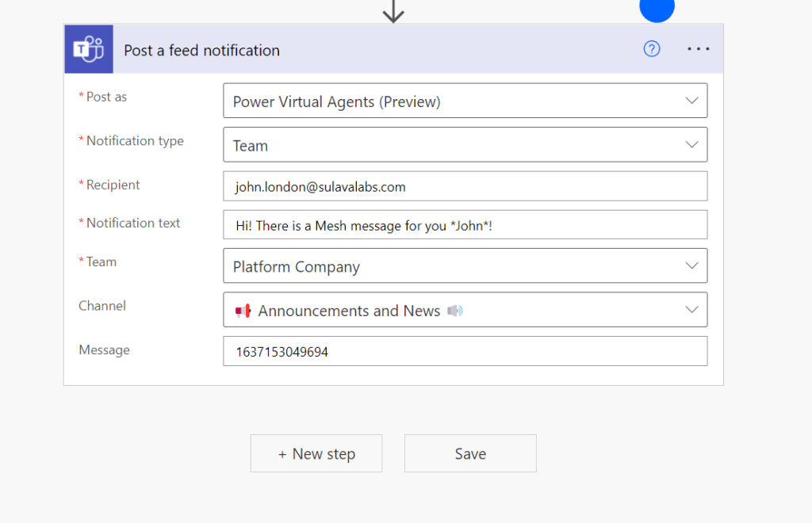Select the Power Virtual Agents (Preview) value
This screenshot has width=812, height=523.
pos(336,101)
